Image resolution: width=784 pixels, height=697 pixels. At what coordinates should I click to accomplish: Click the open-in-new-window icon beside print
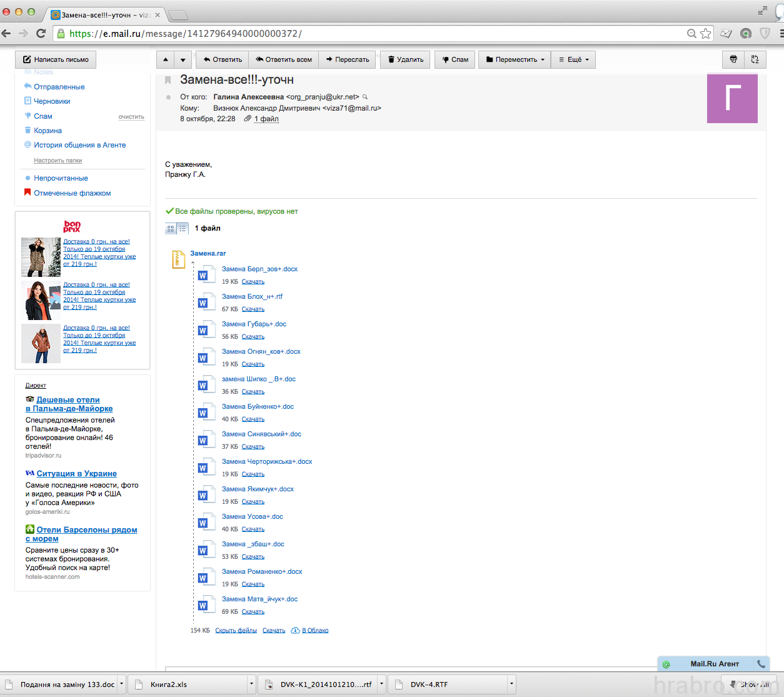(x=755, y=59)
